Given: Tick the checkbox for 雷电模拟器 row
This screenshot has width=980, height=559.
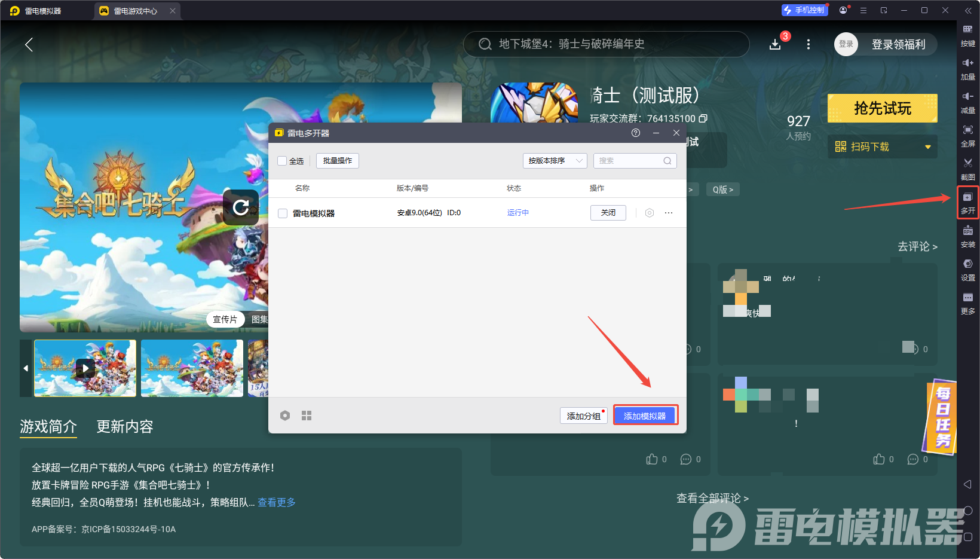Looking at the screenshot, I should 283,213.
